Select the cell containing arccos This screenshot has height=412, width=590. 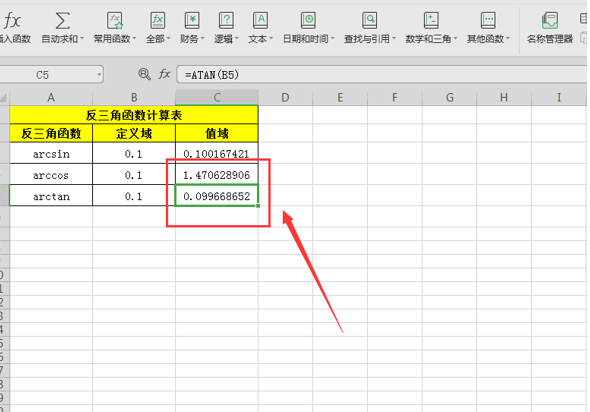(51, 175)
